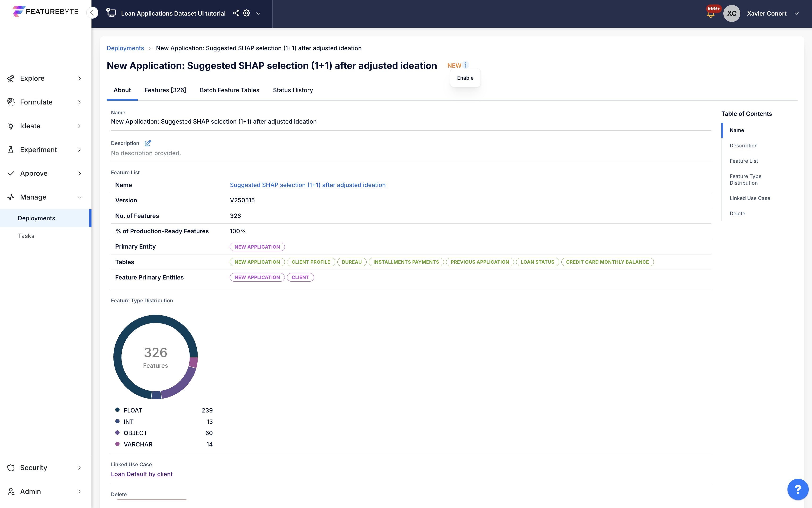Click Deployments breadcrumb link

pos(125,48)
